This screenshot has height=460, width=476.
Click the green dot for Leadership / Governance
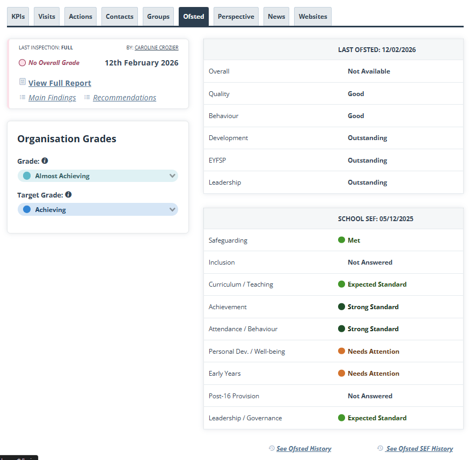point(341,418)
